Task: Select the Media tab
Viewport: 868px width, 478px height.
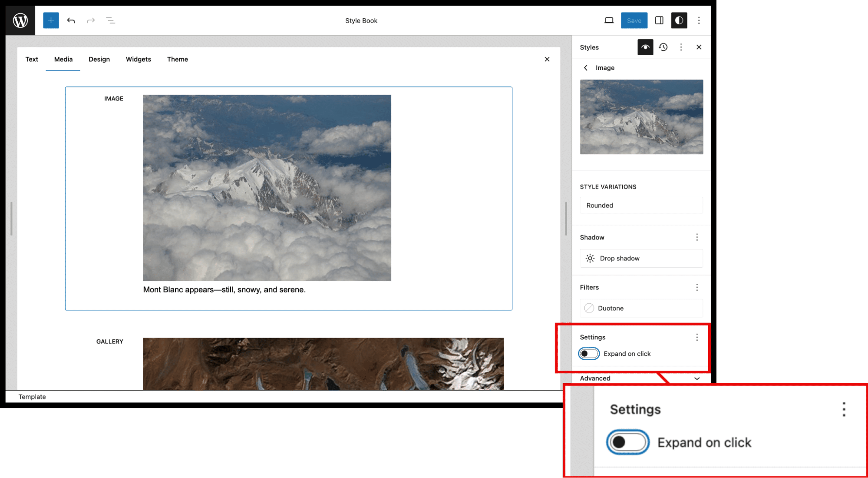Action: coord(63,59)
